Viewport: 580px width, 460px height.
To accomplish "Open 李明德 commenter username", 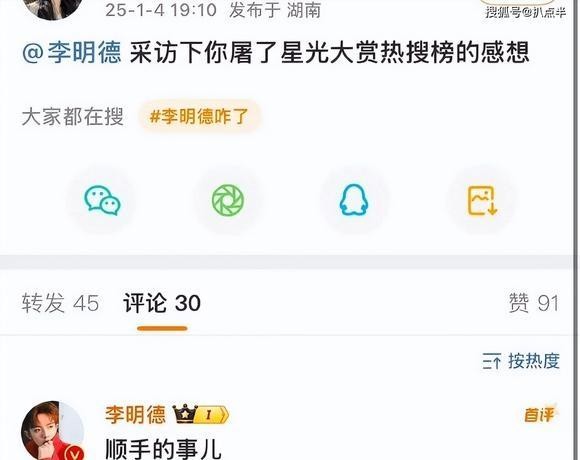I will coord(135,414).
